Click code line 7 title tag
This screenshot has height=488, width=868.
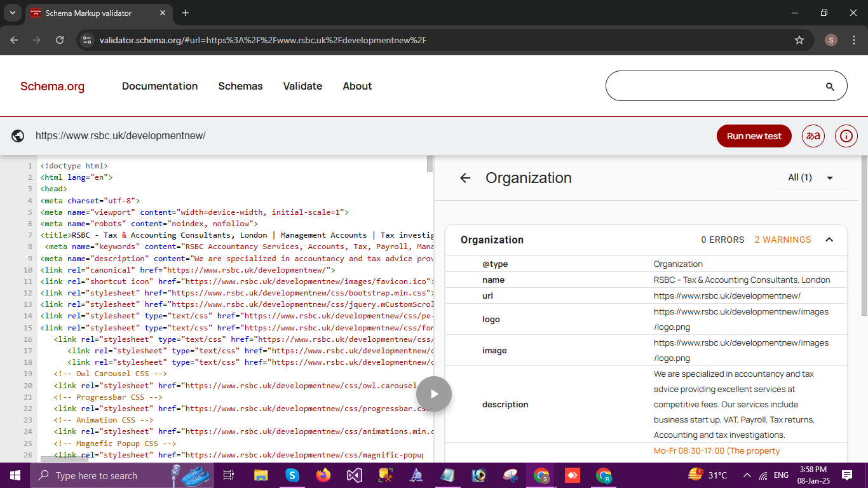pyautogui.click(x=236, y=235)
